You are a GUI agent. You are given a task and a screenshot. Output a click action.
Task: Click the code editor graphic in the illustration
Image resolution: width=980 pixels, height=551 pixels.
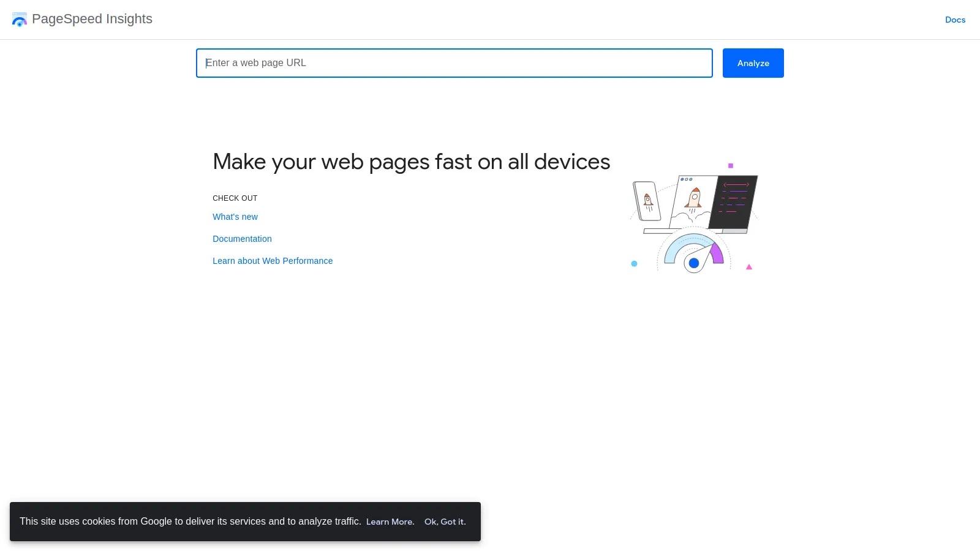pos(735,202)
